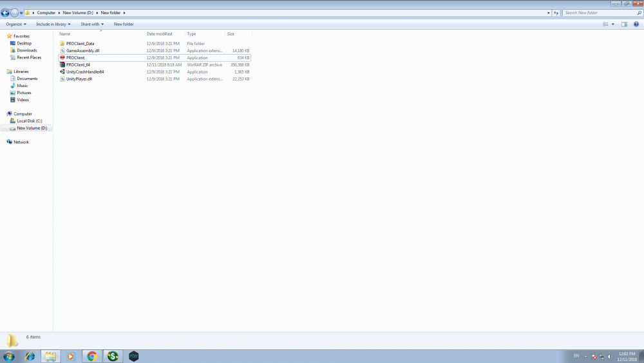Open Internet Explorer from the taskbar
This screenshot has width=644, height=363.
click(x=30, y=356)
